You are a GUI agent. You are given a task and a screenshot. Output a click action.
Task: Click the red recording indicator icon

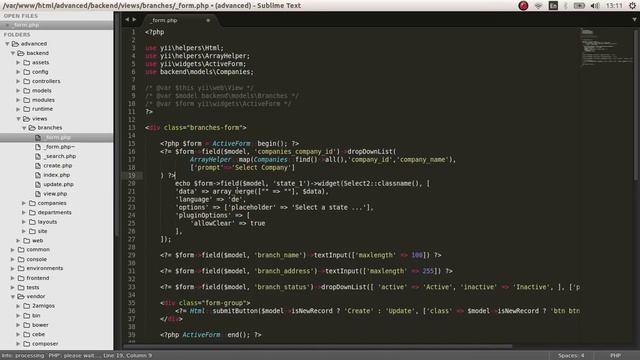coord(523,6)
